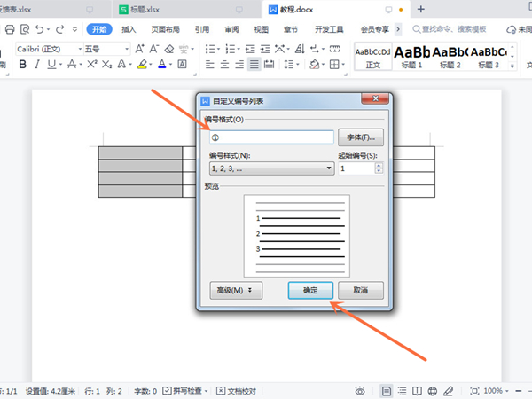Viewport: 532px width, 399px height.
Task: Click the 编号格式 input field
Action: 270,137
